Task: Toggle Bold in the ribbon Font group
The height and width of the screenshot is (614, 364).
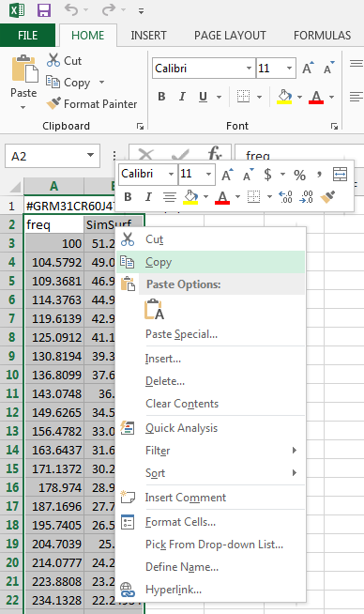Action: (161, 97)
